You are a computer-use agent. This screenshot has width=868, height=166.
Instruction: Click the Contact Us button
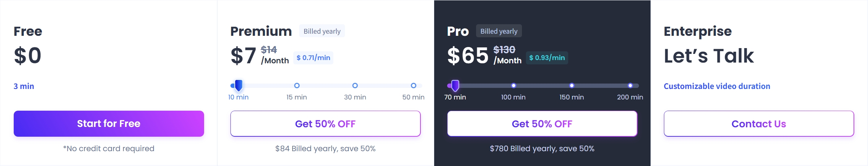pyautogui.click(x=759, y=124)
